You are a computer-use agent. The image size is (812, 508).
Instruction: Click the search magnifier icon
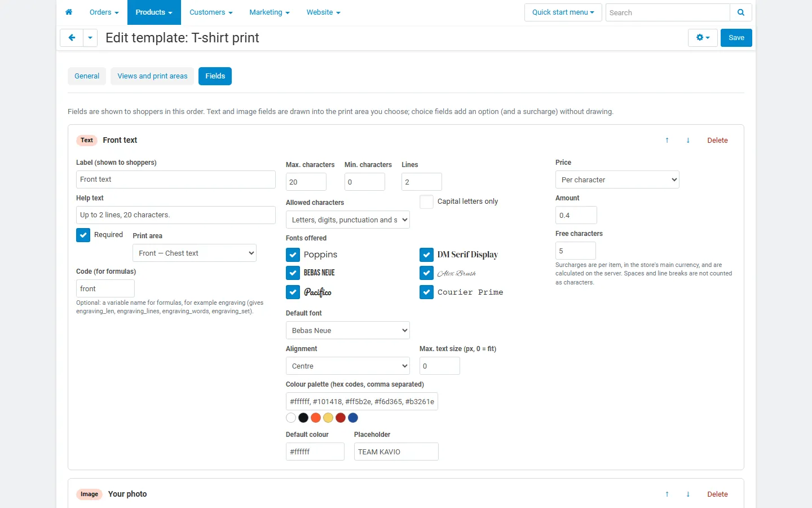pyautogui.click(x=741, y=12)
